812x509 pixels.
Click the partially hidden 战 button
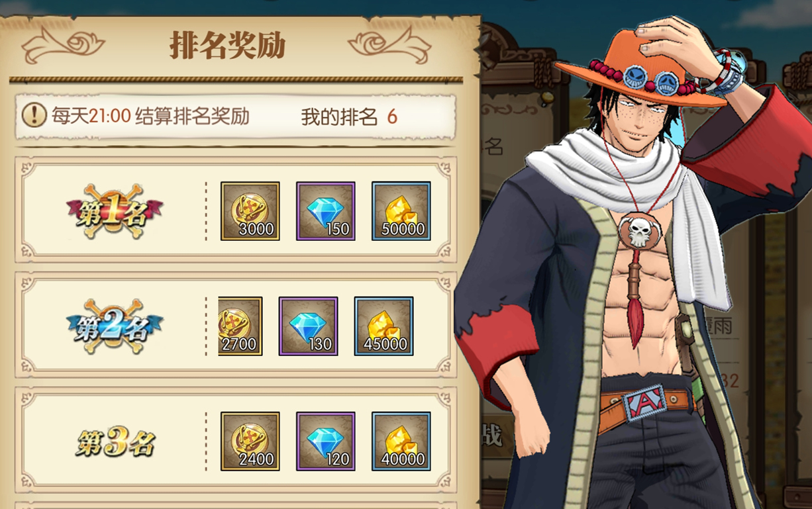pos(493,436)
